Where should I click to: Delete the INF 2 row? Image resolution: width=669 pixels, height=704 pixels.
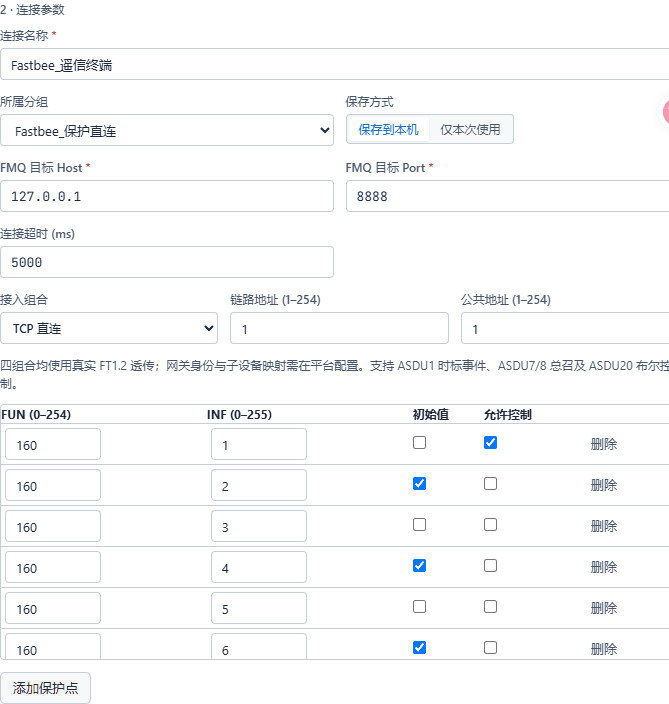pos(603,485)
